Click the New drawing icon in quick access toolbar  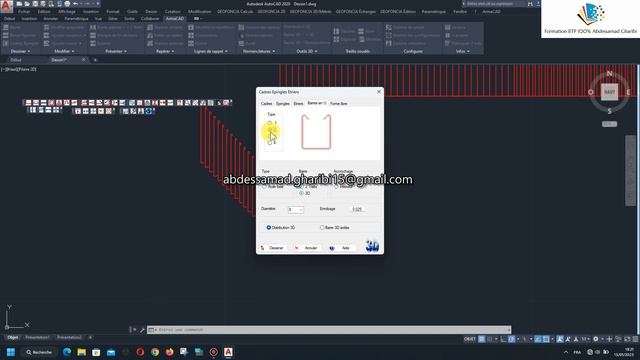point(19,4)
